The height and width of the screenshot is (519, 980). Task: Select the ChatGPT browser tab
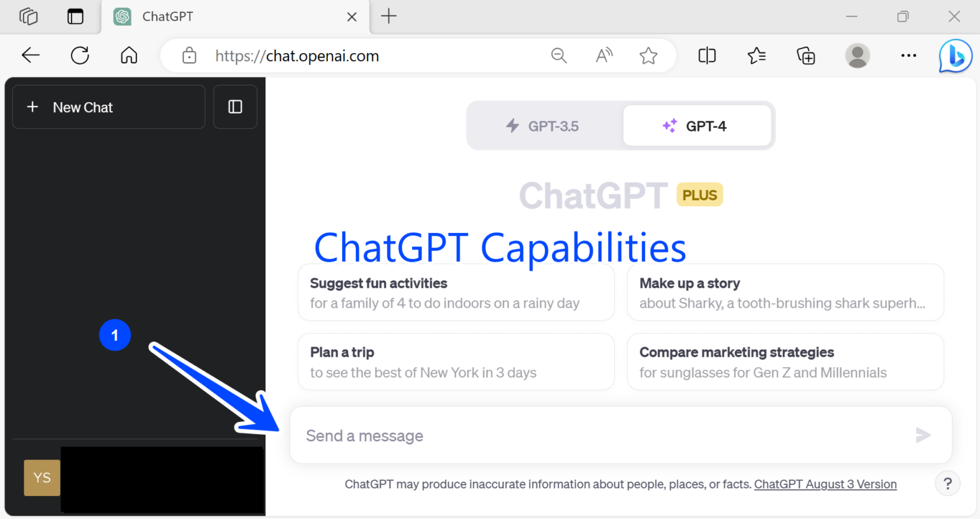[x=191, y=17]
